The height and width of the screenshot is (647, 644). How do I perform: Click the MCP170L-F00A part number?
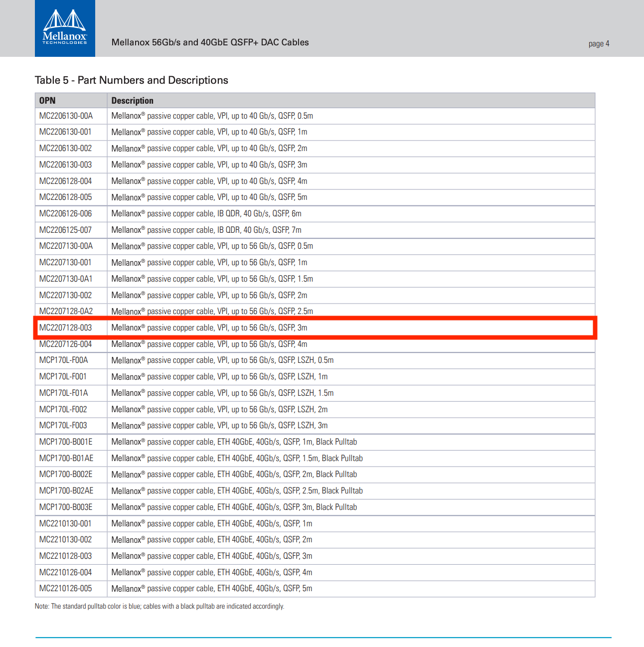[63, 360]
